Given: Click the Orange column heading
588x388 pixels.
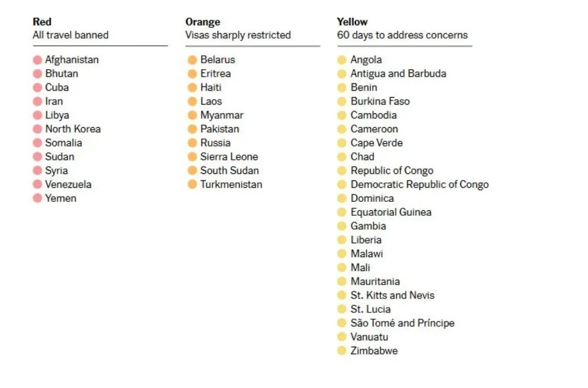Looking at the screenshot, I should point(203,22).
